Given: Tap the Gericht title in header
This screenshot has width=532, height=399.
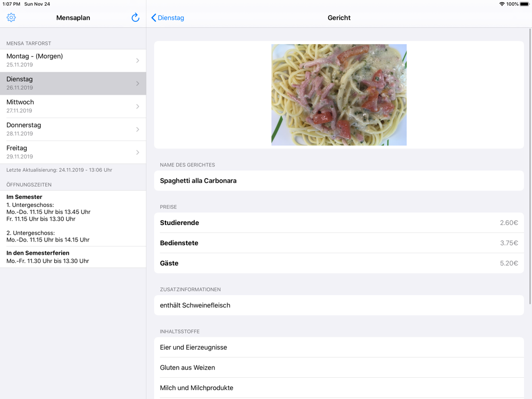Looking at the screenshot, I should 339,18.
